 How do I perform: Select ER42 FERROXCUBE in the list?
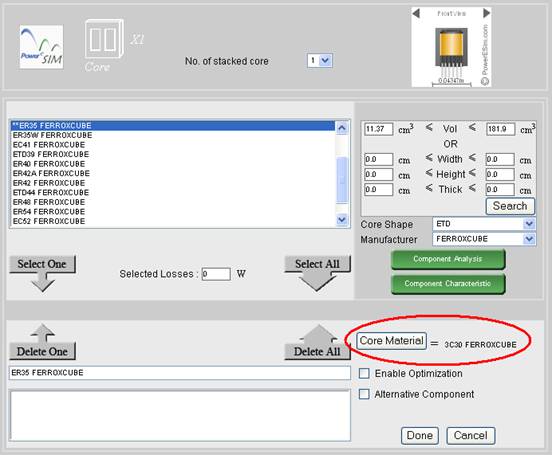pyautogui.click(x=173, y=183)
